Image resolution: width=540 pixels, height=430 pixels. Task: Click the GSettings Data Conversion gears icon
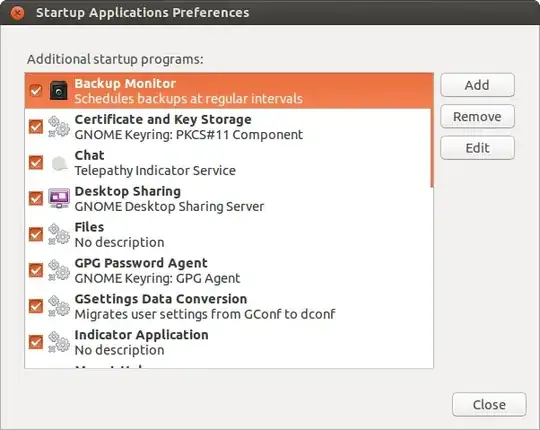coord(59,306)
